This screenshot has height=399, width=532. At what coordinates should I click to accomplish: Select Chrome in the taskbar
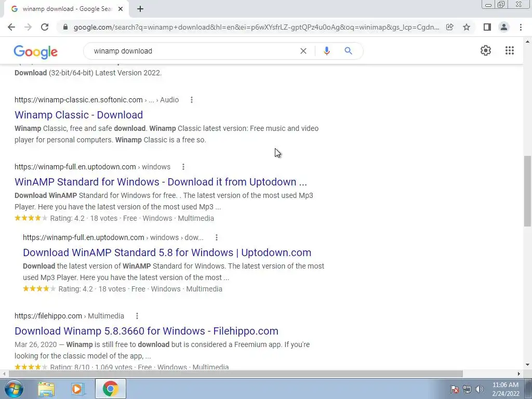click(x=111, y=389)
